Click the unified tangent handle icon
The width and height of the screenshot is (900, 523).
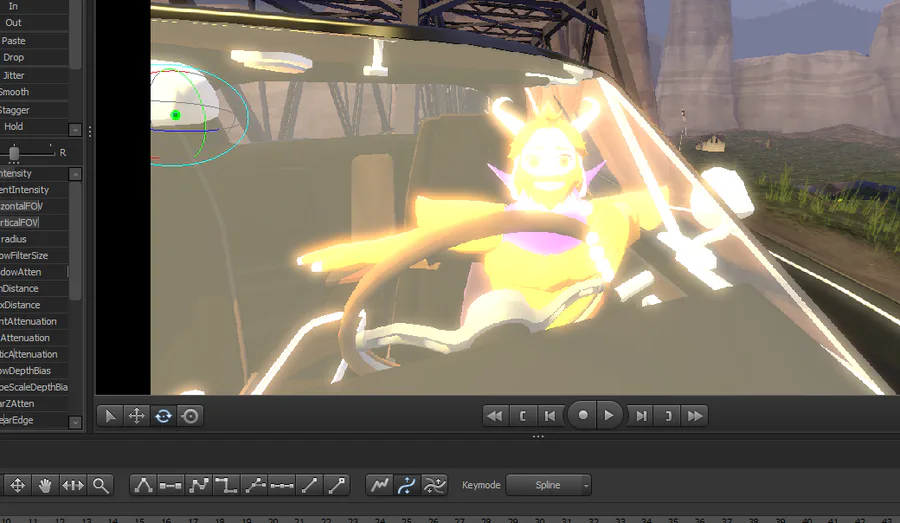coord(254,485)
